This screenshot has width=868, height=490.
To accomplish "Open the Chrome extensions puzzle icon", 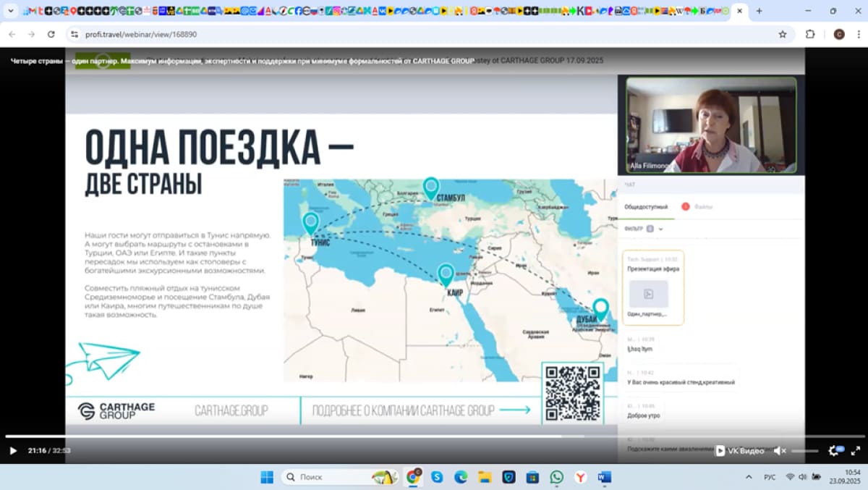I will click(x=810, y=34).
